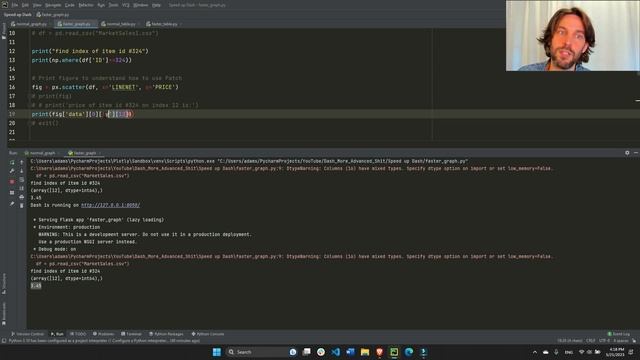Open the File menu
The height and width of the screenshot is (360, 640).
point(15,5)
